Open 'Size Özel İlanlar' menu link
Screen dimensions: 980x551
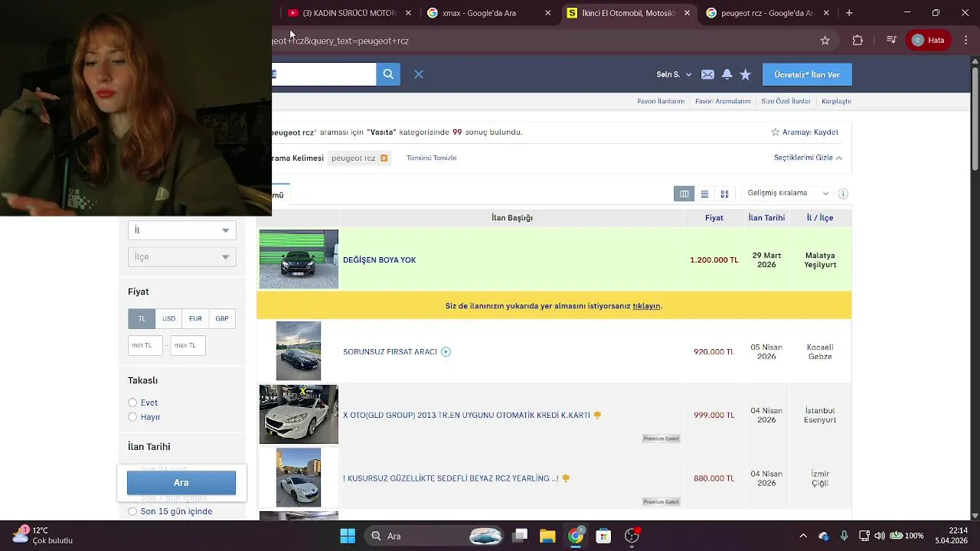click(x=786, y=101)
